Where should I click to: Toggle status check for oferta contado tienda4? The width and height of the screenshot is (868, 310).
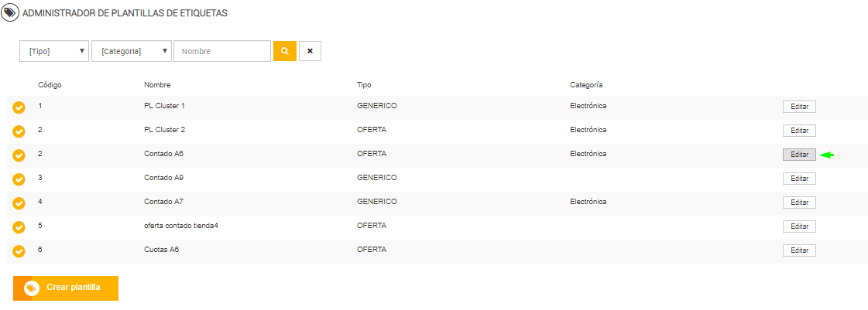(x=19, y=227)
